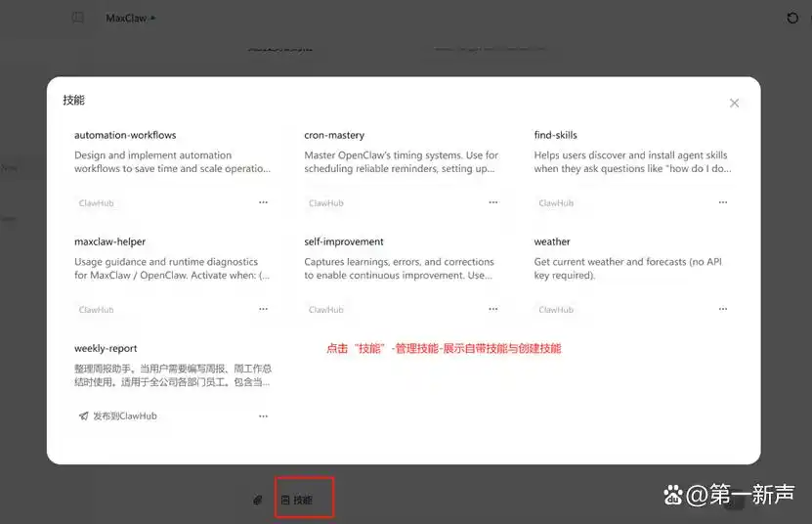This screenshot has width=812, height=524.
Task: Open more options for weather skill
Action: tap(723, 309)
